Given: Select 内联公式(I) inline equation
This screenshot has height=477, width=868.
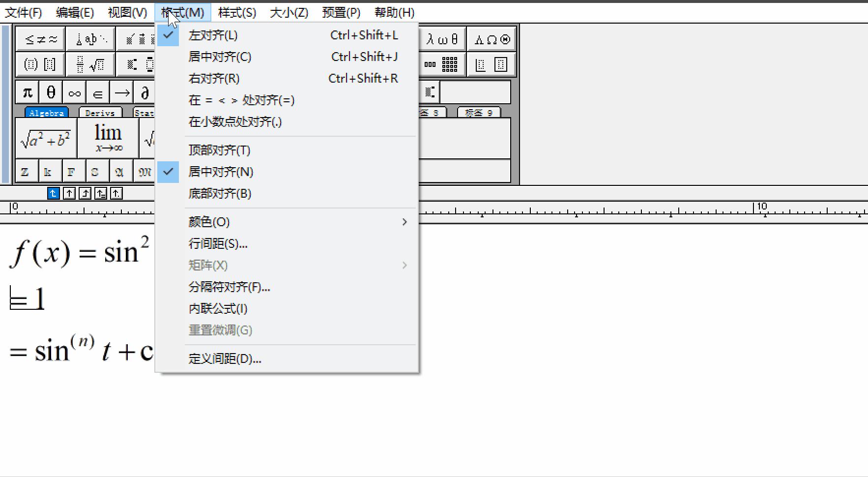Looking at the screenshot, I should coord(287,309).
